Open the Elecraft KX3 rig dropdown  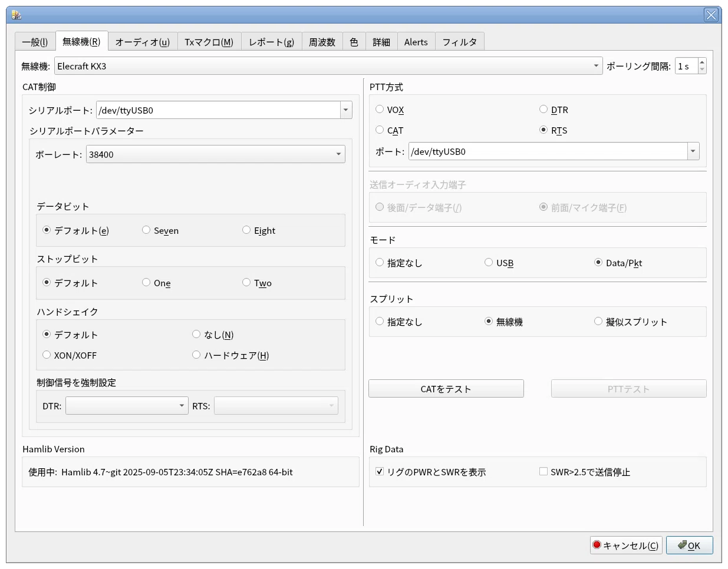[x=328, y=66]
